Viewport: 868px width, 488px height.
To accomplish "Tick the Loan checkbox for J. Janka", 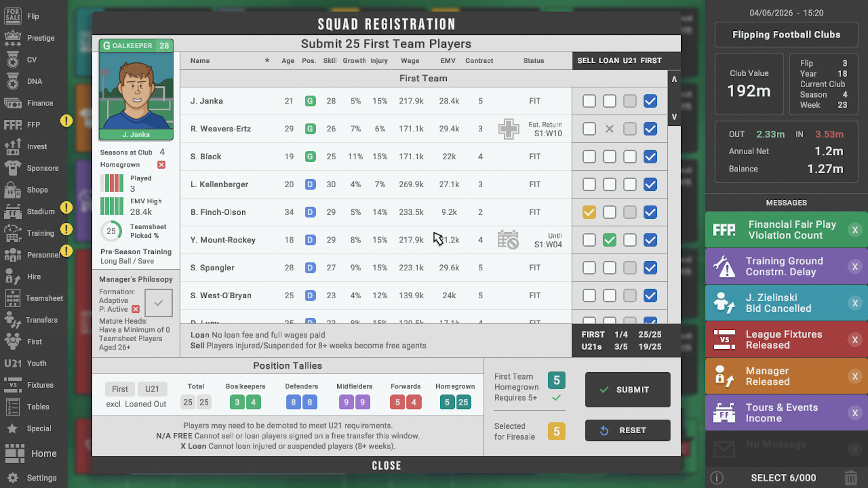I will click(609, 101).
